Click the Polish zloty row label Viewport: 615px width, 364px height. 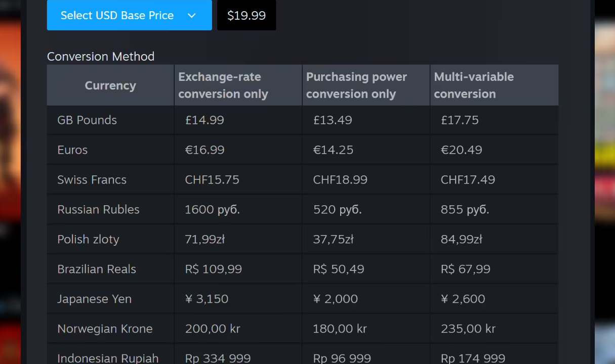pos(88,240)
